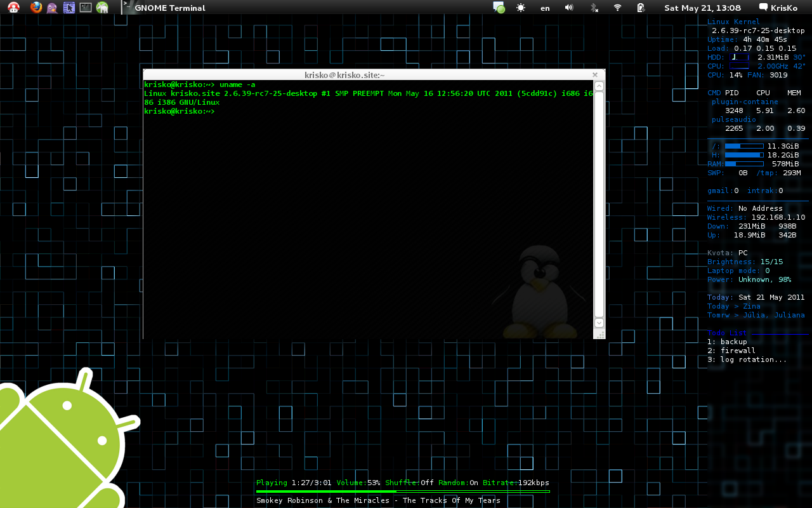Click the 'Playing 1:27/3:01' status text
This screenshot has width=812, height=508.
(294, 483)
